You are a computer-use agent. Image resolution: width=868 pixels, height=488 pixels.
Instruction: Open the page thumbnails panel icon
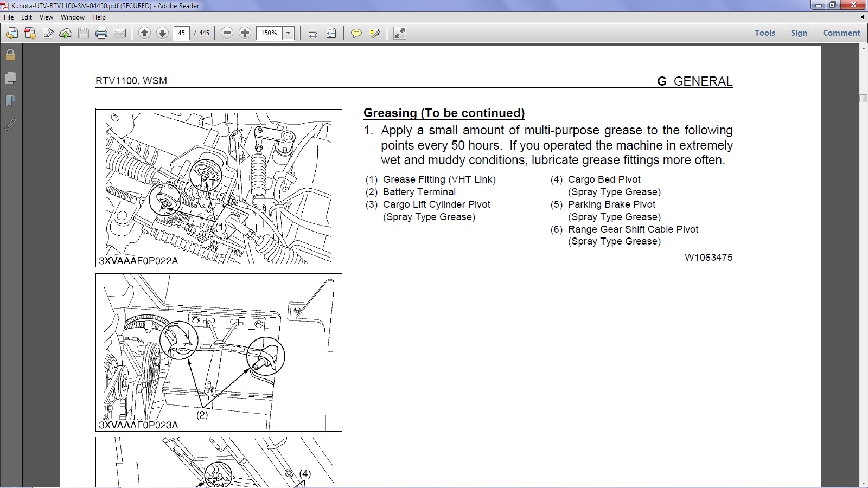[10, 78]
